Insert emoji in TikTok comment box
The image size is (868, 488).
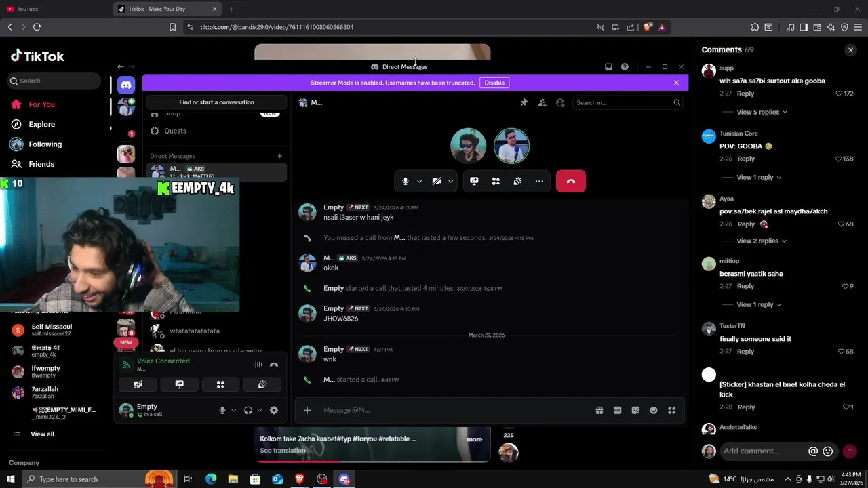[828, 451]
